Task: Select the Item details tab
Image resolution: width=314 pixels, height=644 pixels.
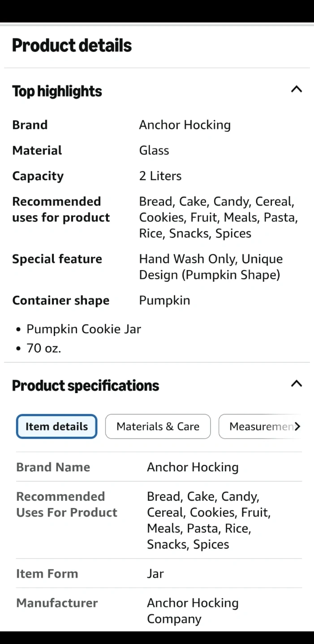Action: [56, 427]
